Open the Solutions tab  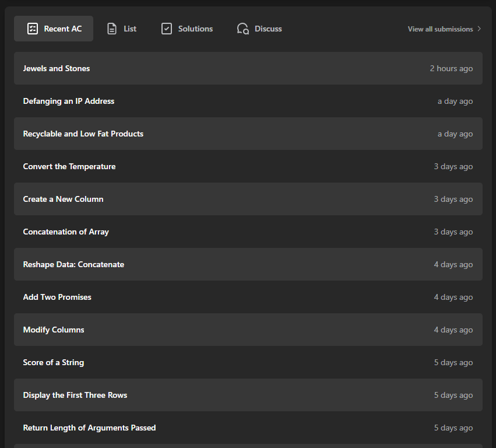[195, 29]
